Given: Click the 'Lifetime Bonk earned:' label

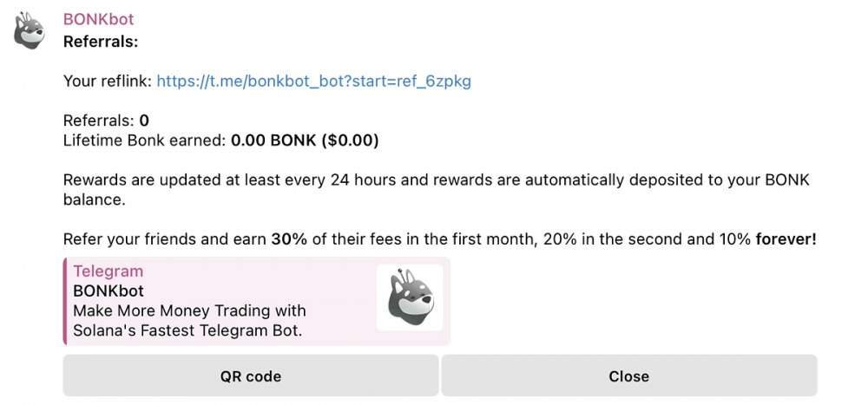Looking at the screenshot, I should point(145,140).
